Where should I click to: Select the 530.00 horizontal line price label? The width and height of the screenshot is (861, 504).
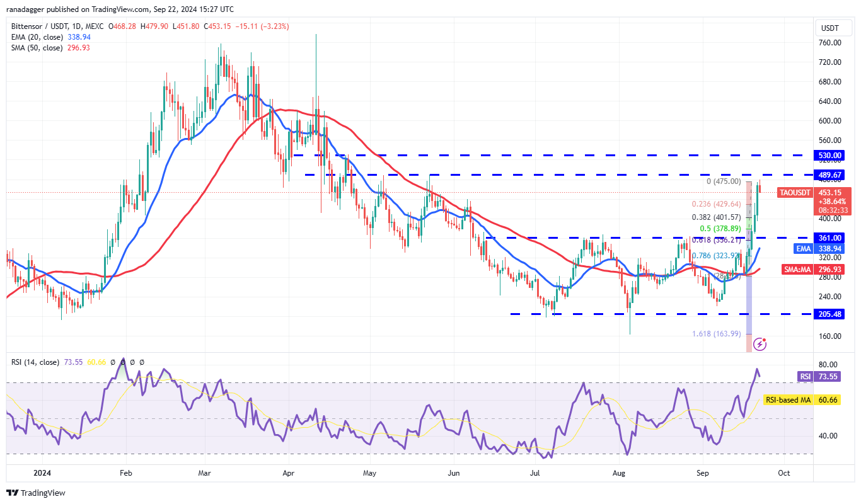pos(829,155)
